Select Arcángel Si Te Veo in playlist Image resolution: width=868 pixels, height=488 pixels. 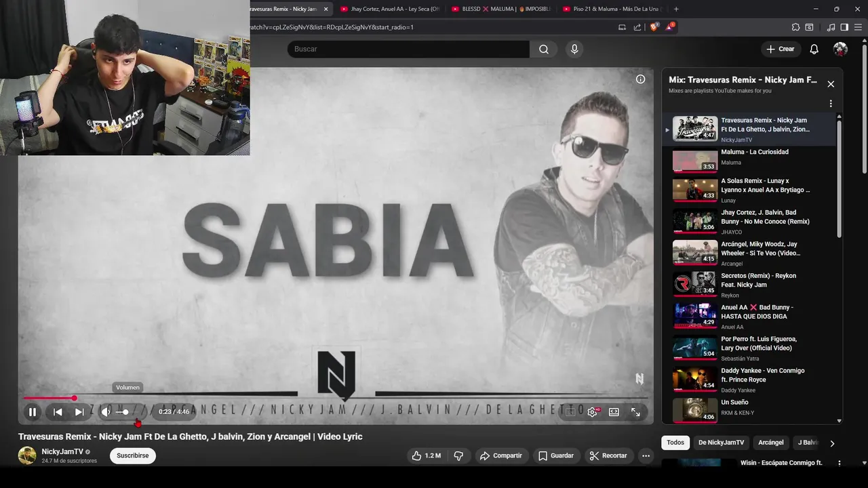point(749,253)
